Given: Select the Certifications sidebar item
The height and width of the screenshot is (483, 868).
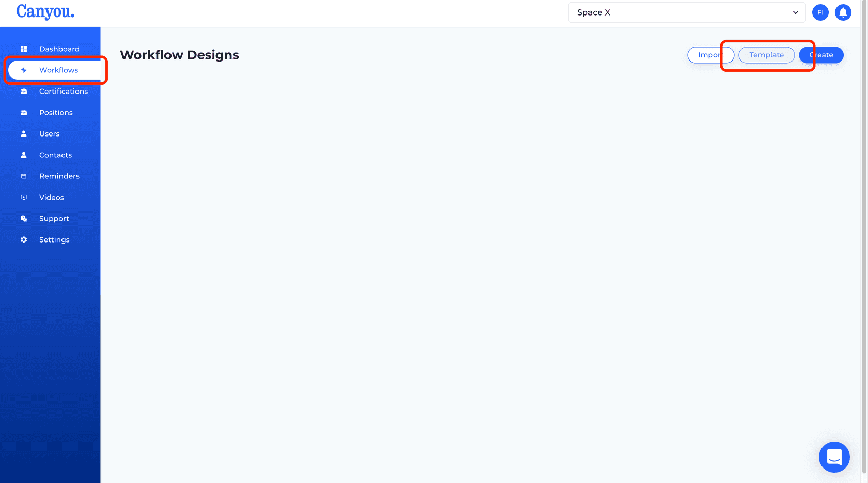Looking at the screenshot, I should 63,92.
